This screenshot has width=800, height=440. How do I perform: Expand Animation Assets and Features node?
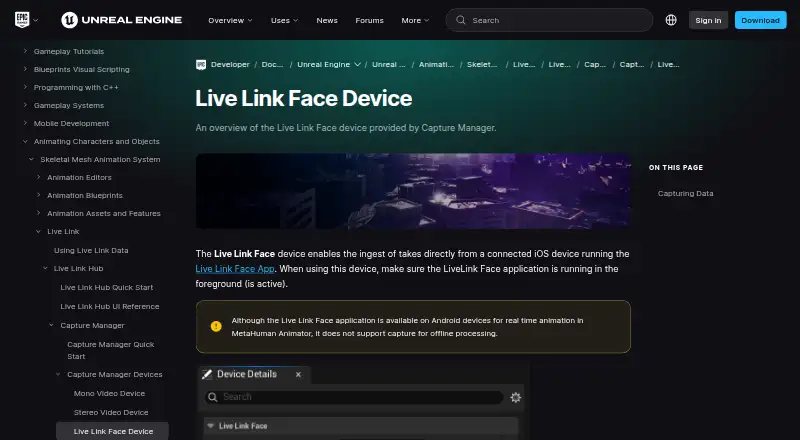click(x=38, y=213)
